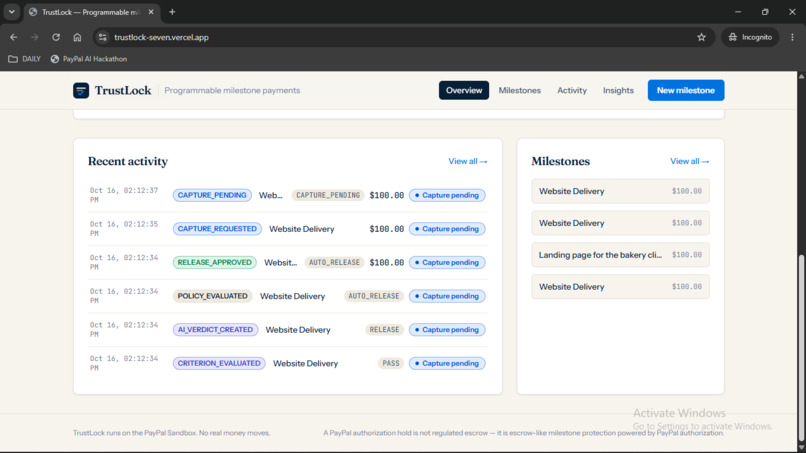The image size is (806, 453).
Task: Click Capture pending status in AI_VERDICT_CREATED row
Action: tap(447, 330)
